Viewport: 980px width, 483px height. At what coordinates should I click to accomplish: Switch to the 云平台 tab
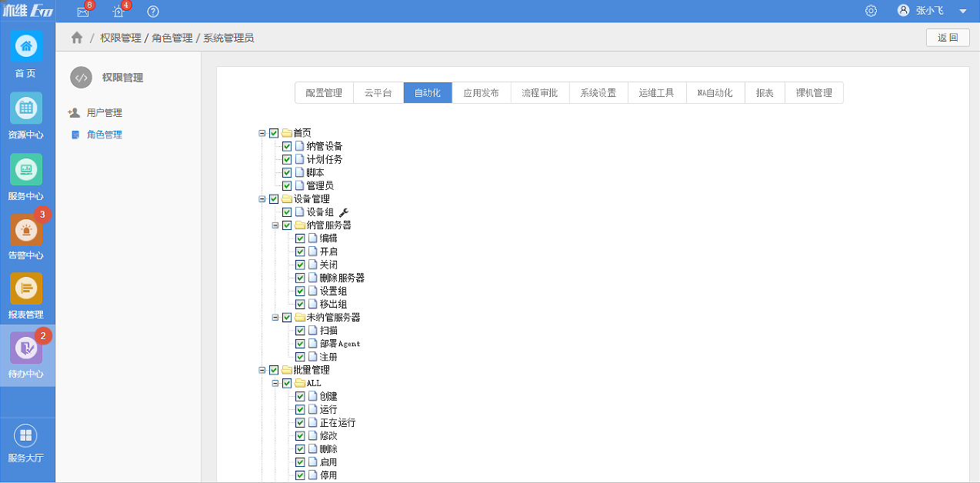[378, 93]
